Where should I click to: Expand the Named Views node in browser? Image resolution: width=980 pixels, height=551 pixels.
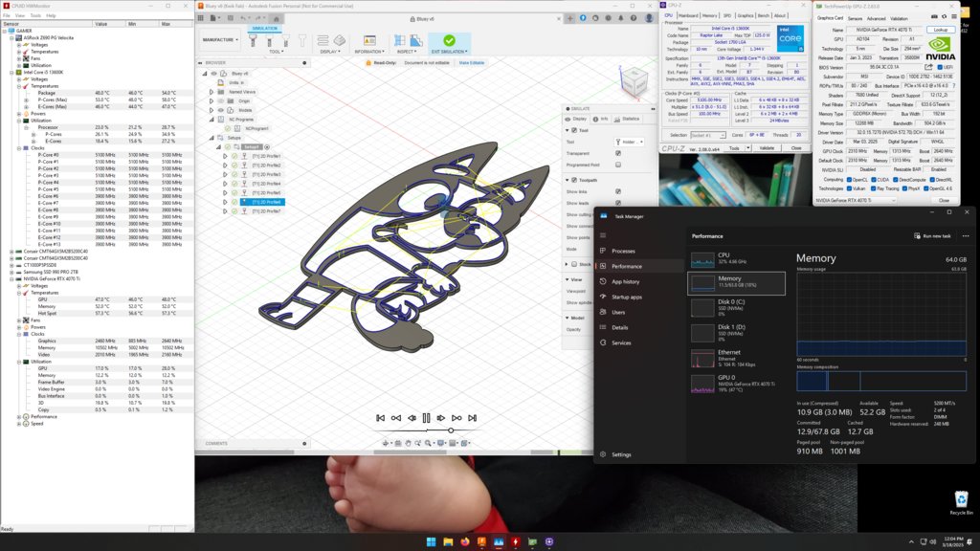coord(212,92)
